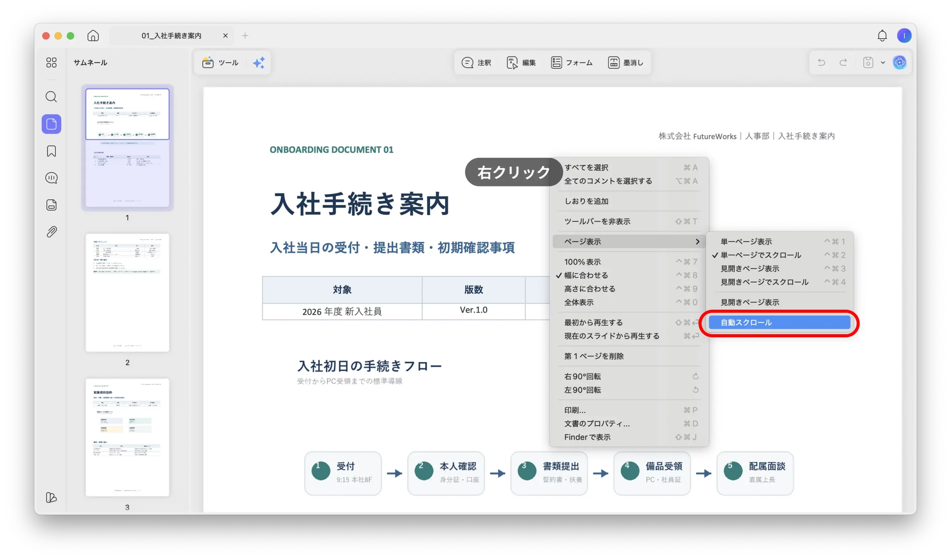Viewport: 951px width, 560px height.
Task: Open the ツール tools menu
Action: pos(221,63)
